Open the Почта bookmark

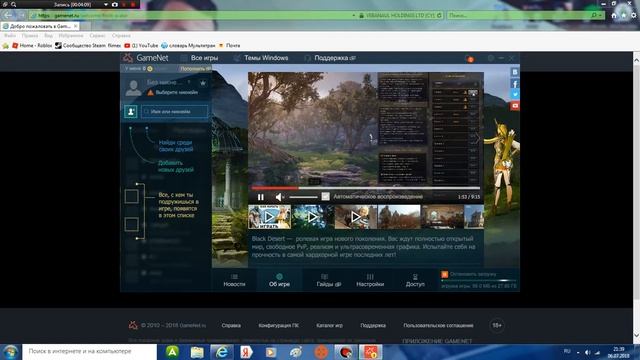click(229, 46)
